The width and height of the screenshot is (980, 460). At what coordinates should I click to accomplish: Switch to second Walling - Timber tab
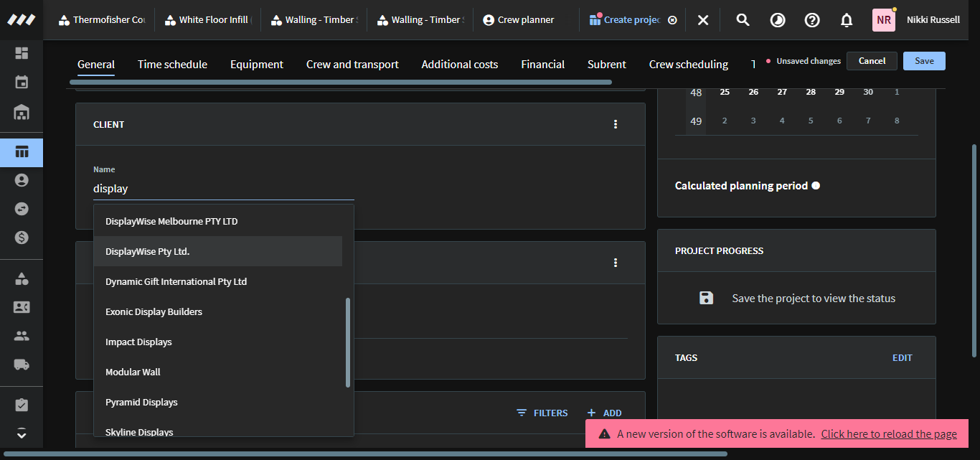point(420,20)
